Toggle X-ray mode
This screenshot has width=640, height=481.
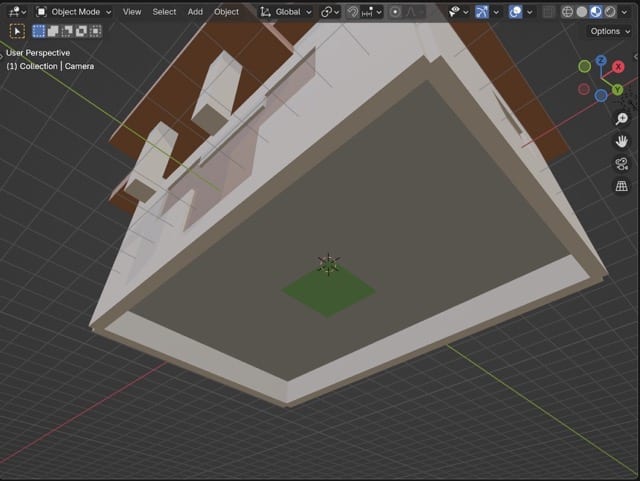tap(549, 12)
